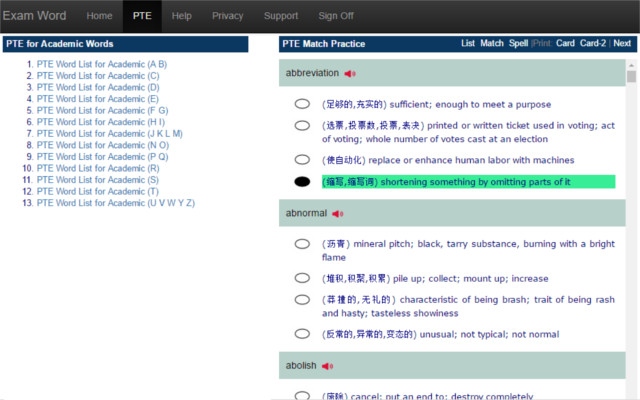Image resolution: width=640 pixels, height=400 pixels.
Task: Click the word 'abolish' heading
Action: 301,366
